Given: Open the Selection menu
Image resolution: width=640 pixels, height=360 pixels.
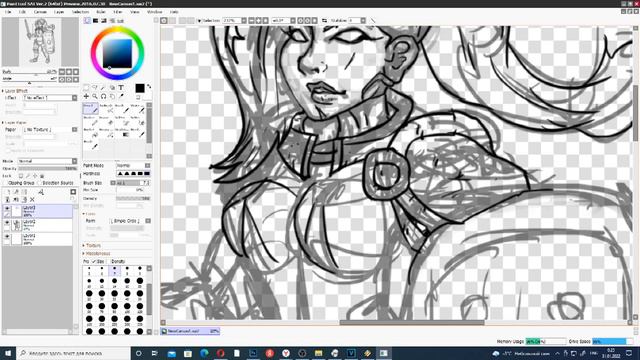Looking at the screenshot, I should (x=80, y=12).
